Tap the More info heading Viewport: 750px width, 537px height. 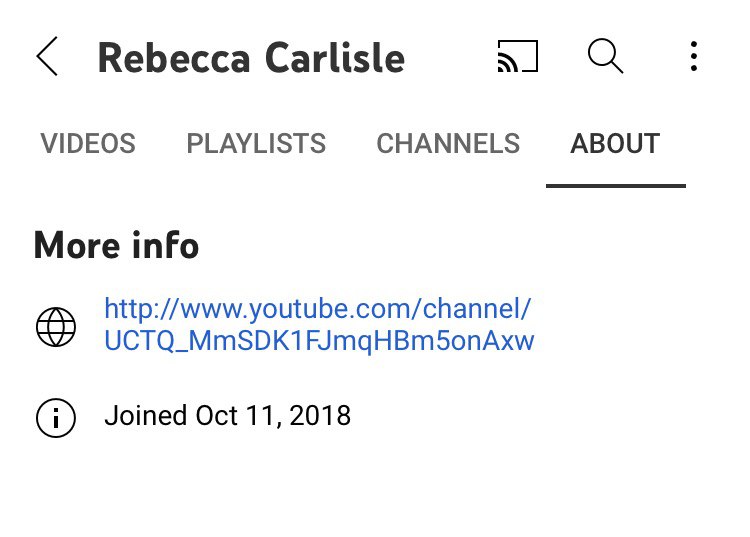click(x=116, y=245)
